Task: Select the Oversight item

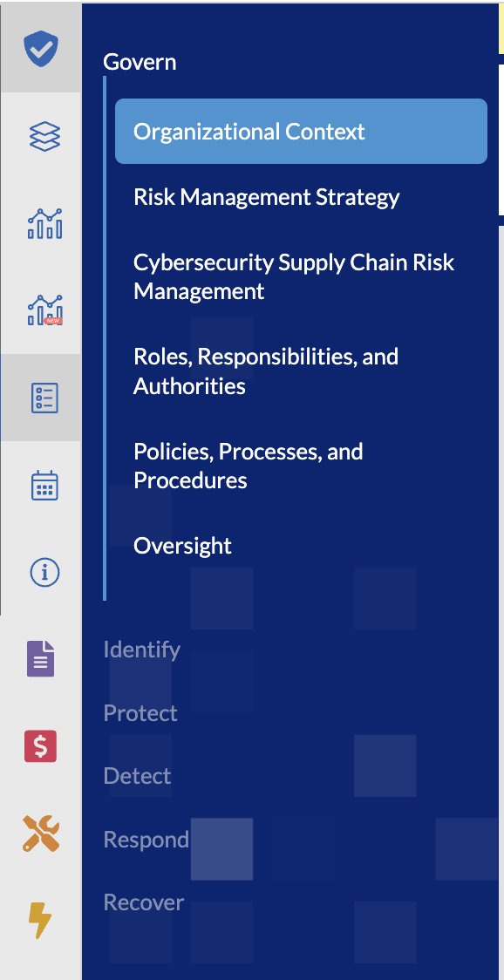Action: coord(182,547)
